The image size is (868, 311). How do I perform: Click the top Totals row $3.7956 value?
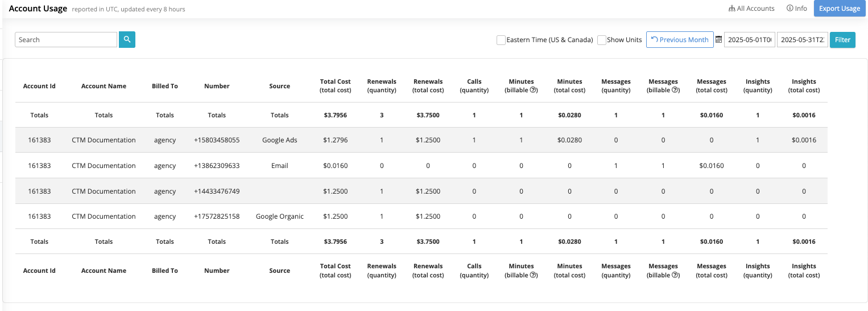336,115
